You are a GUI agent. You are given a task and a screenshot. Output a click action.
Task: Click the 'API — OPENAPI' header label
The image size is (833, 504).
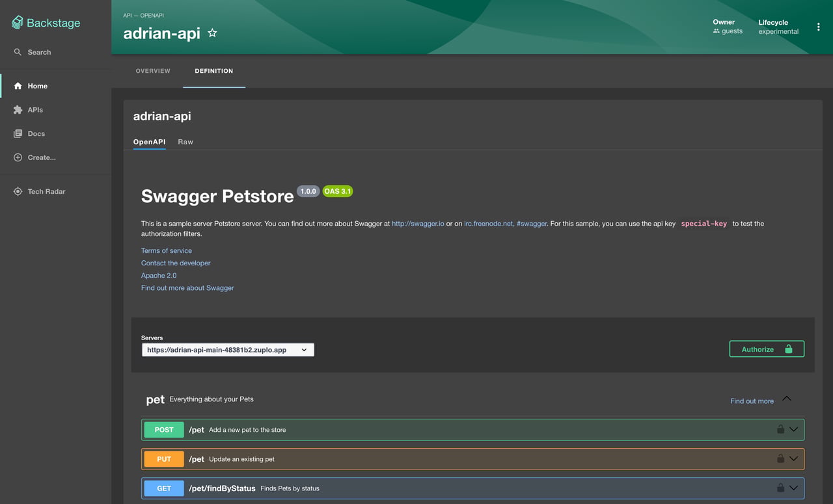click(x=143, y=15)
